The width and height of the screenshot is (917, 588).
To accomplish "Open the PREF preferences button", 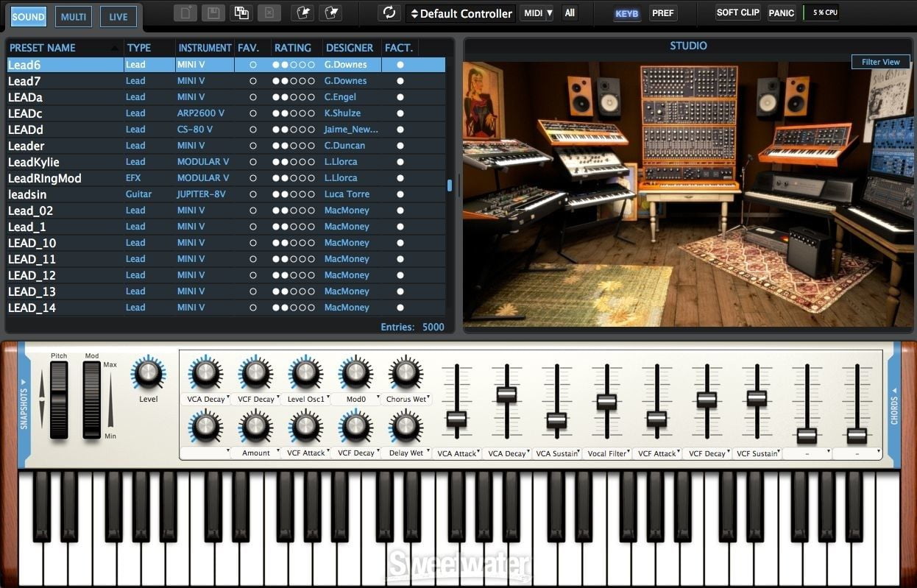I will pyautogui.click(x=663, y=13).
